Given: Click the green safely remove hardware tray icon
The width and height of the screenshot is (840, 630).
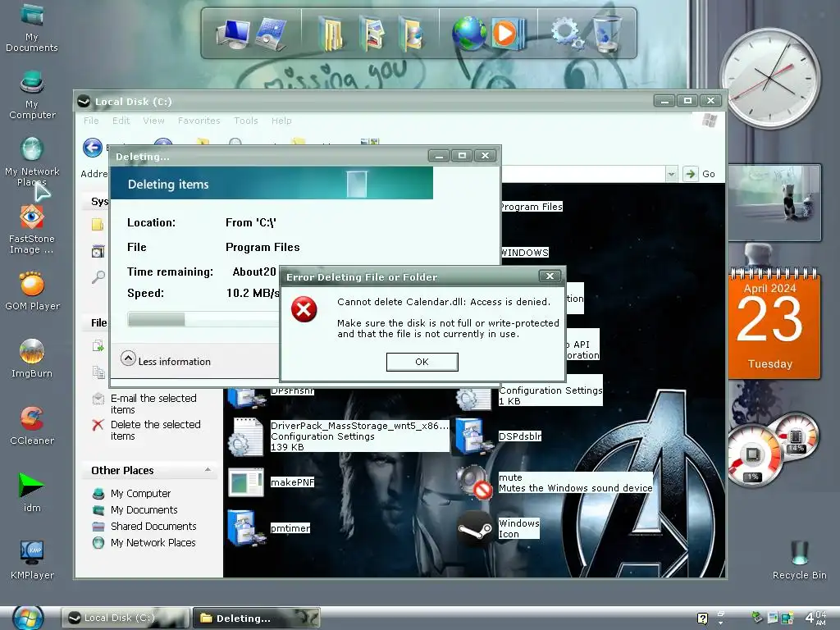Looking at the screenshot, I should point(757,617).
